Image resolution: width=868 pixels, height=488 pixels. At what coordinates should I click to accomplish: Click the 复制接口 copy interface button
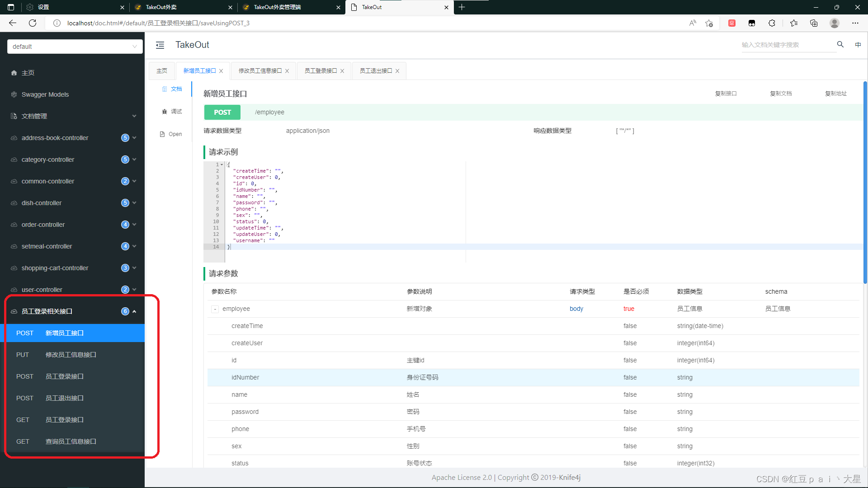click(x=726, y=94)
